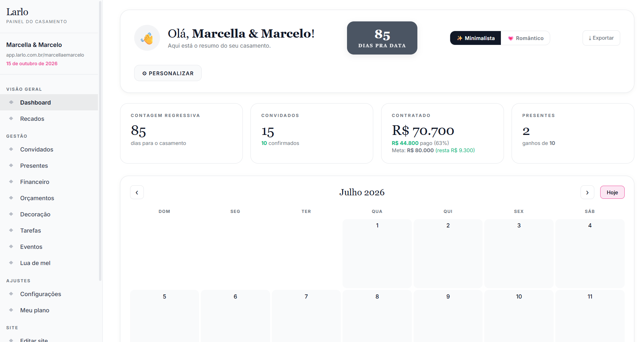The image size is (644, 342).
Task: Click the diamond icon beside Lua de mel
Action: click(11, 263)
